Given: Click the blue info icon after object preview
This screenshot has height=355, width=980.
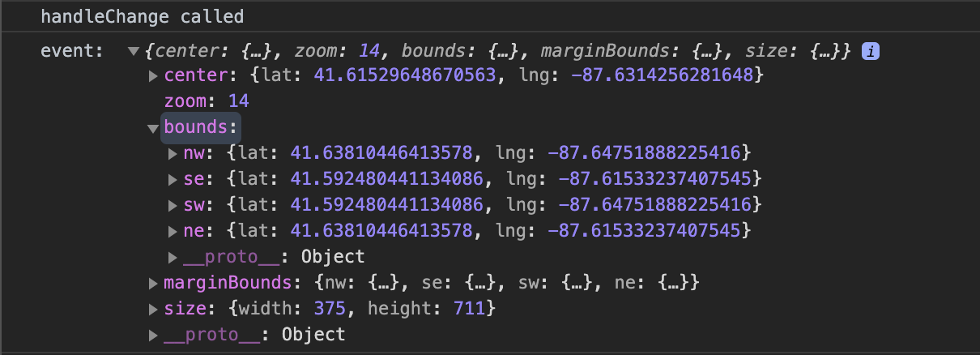Looking at the screenshot, I should 871,51.
